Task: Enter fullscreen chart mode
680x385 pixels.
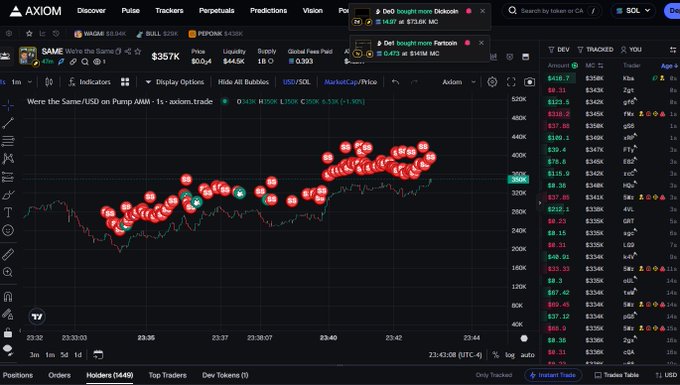Action: [x=511, y=82]
